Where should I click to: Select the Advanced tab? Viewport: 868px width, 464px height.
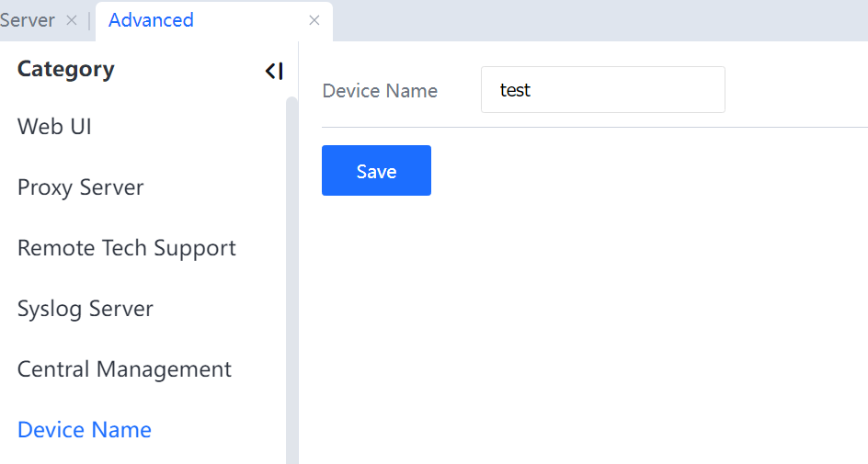pyautogui.click(x=151, y=20)
